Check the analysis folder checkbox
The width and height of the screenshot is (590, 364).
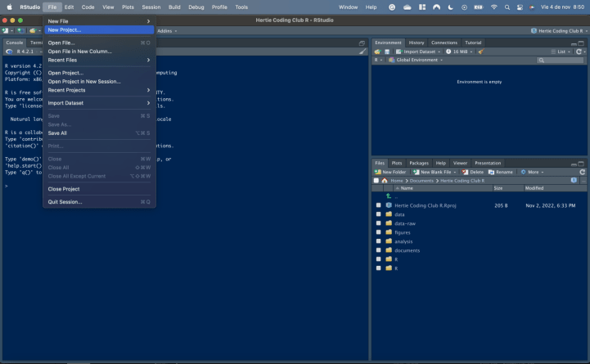point(379,241)
